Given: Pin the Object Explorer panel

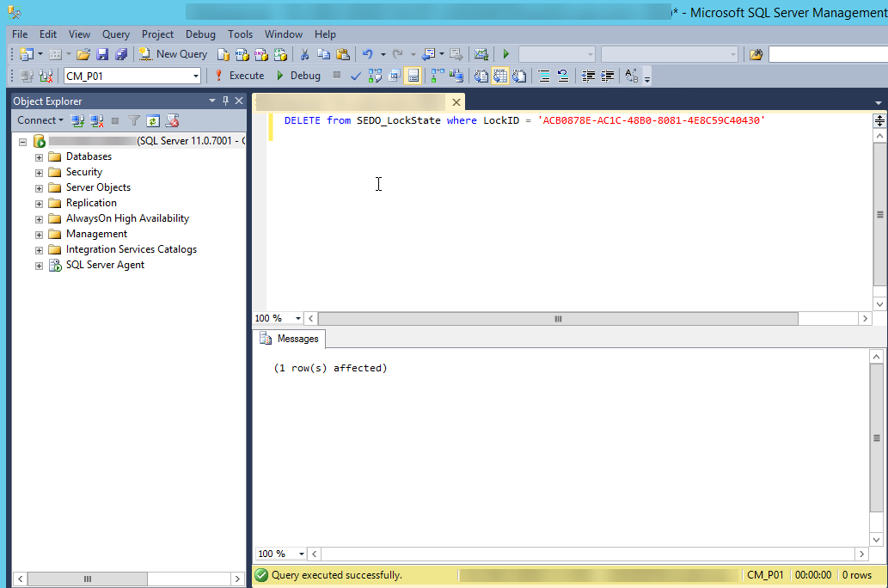Looking at the screenshot, I should 224,101.
